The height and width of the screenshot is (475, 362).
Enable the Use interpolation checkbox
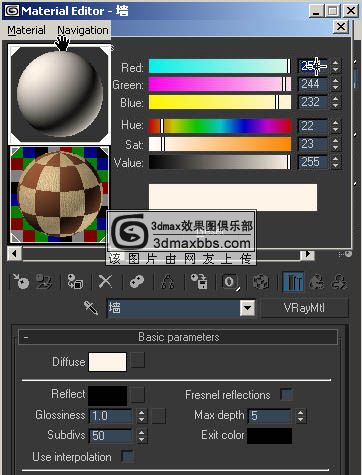click(127, 456)
